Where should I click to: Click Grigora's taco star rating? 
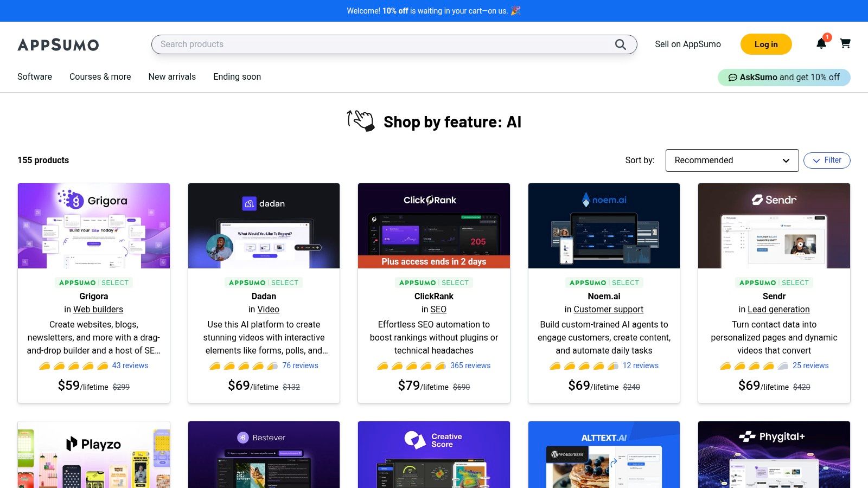pyautogui.click(x=73, y=366)
